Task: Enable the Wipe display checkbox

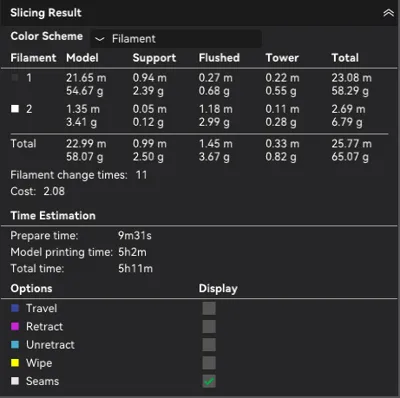Action: tap(209, 363)
